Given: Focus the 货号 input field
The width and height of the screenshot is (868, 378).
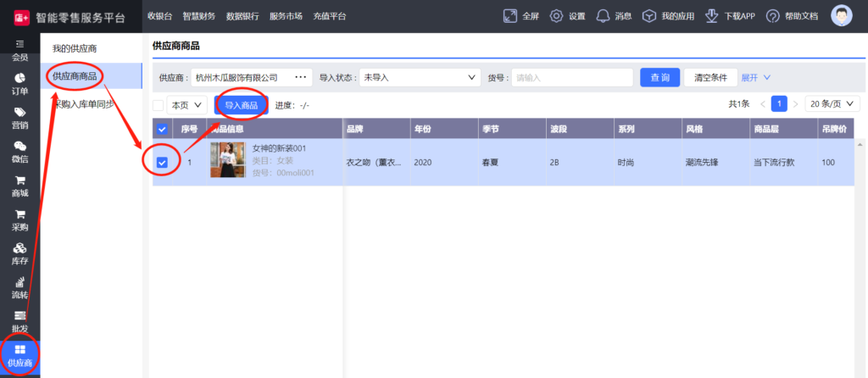Looking at the screenshot, I should (x=572, y=77).
